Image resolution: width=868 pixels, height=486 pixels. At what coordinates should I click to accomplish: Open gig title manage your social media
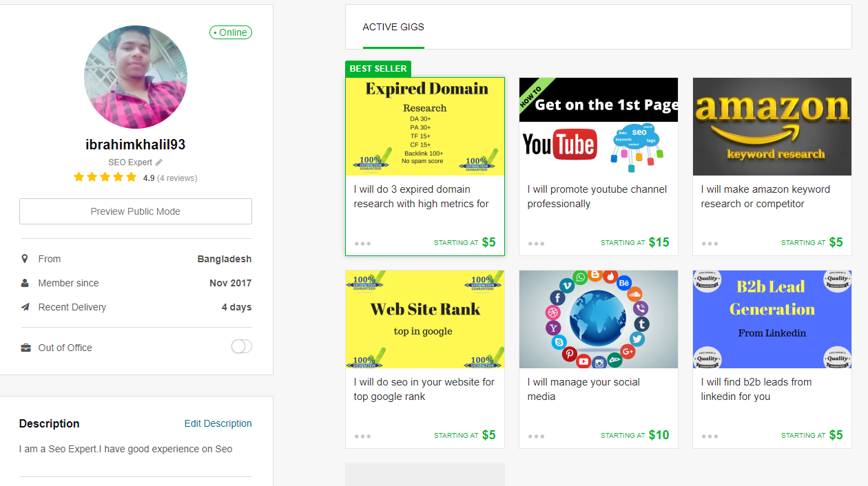click(x=583, y=390)
